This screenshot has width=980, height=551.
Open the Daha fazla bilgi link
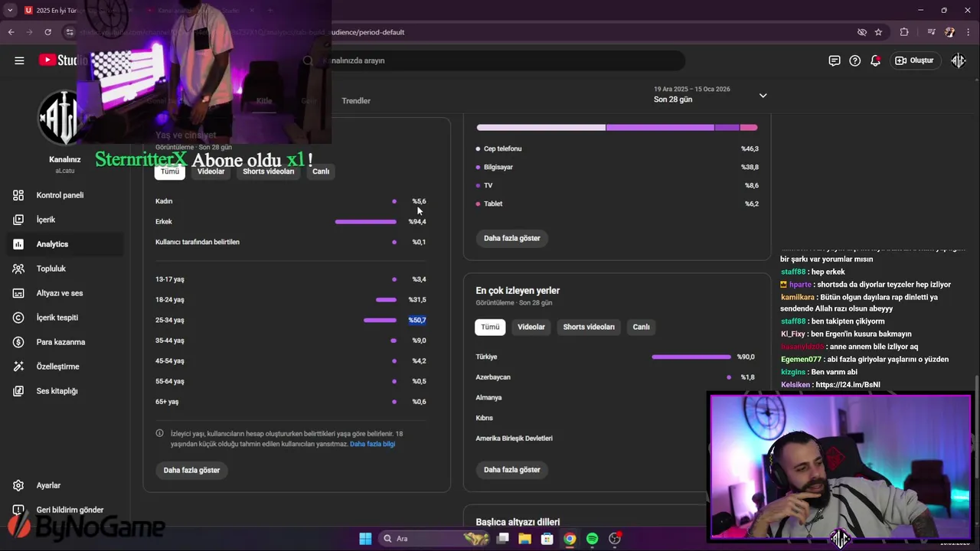(373, 444)
